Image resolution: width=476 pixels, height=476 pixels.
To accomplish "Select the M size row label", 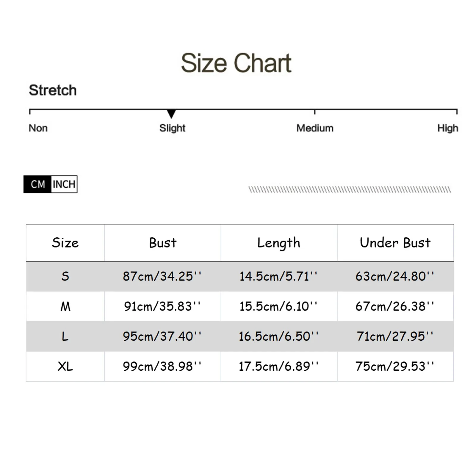I will (x=65, y=306).
